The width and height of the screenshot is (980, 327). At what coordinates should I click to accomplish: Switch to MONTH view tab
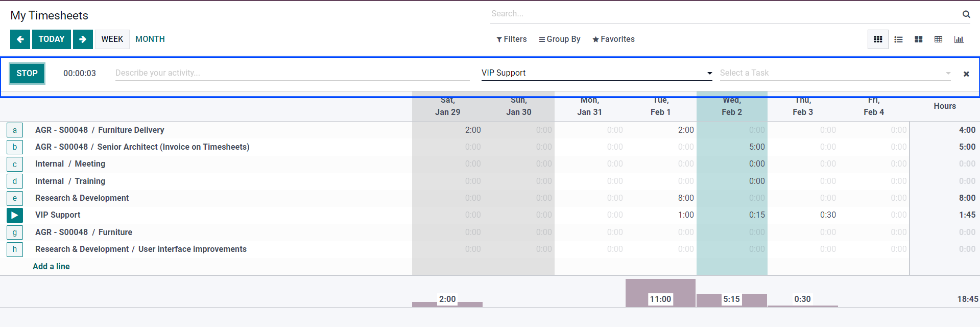point(150,39)
